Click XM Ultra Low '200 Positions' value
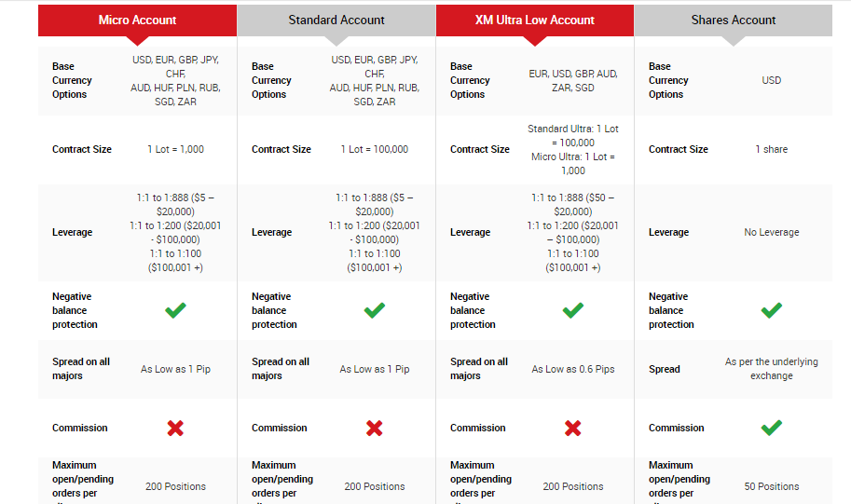Viewport: 851px width, 504px height. tap(573, 486)
